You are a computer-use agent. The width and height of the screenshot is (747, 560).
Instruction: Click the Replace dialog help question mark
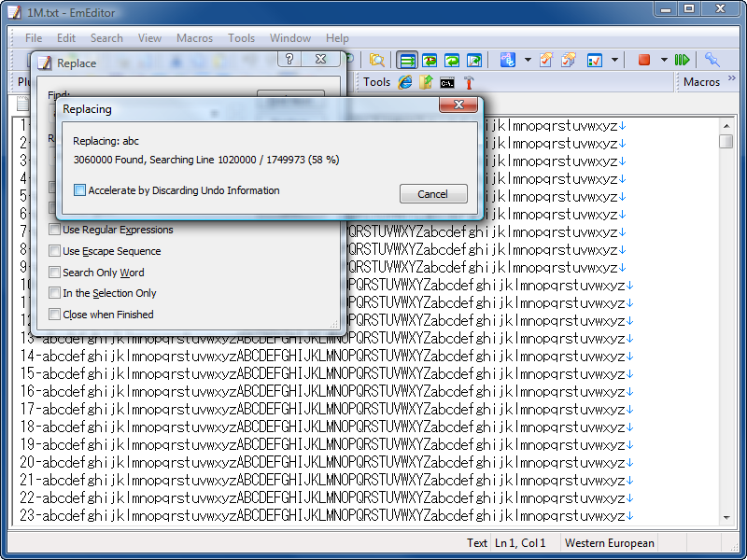coord(289,59)
